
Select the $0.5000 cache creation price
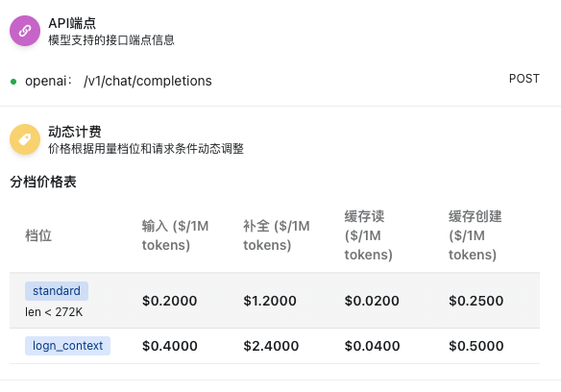click(476, 346)
